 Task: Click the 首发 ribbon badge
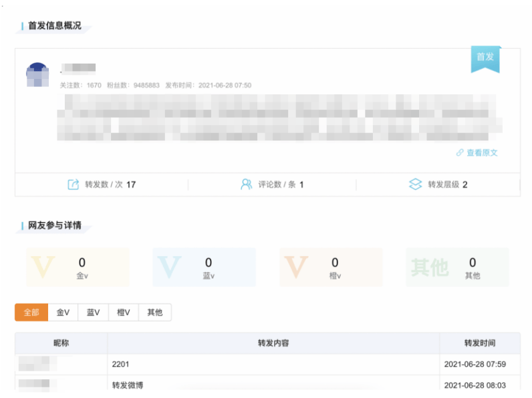tap(485, 58)
